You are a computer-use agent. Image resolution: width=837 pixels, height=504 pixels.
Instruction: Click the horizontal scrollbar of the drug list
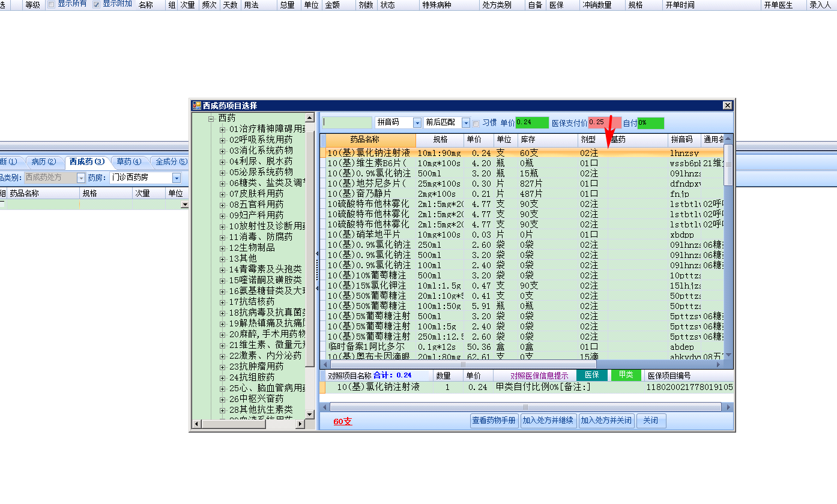tap(463, 364)
